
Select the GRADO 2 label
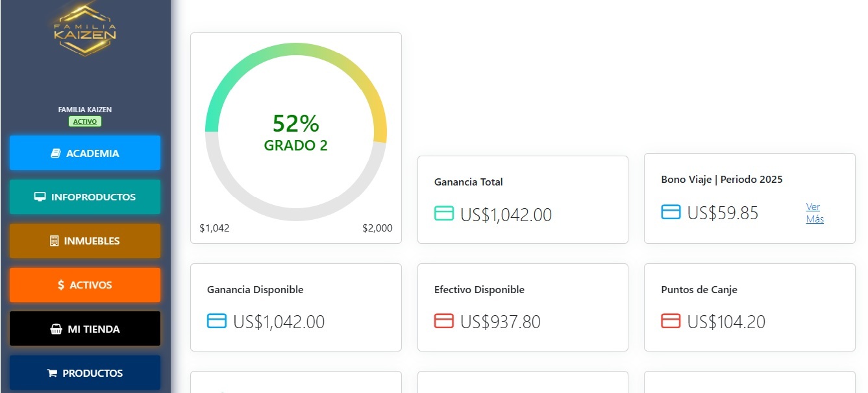point(296,146)
